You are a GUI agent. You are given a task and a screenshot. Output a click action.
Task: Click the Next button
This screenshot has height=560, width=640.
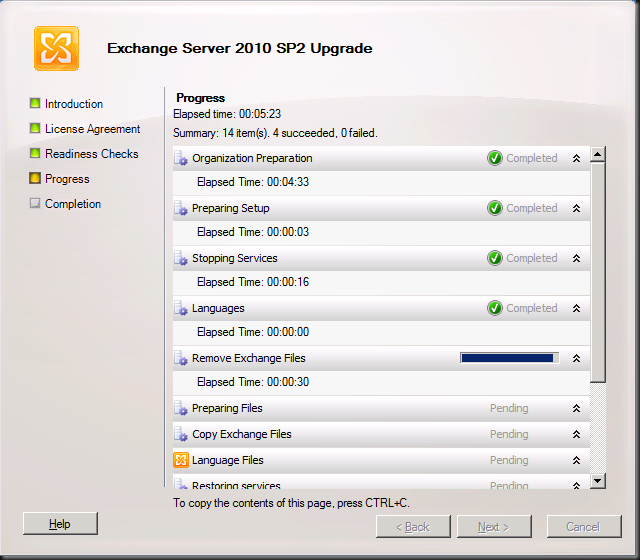pos(494,527)
